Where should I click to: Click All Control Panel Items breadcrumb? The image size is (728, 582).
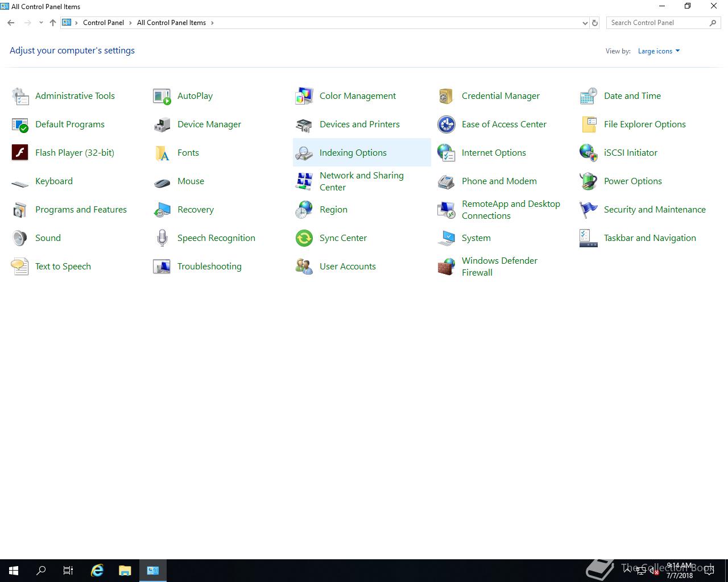171,23
